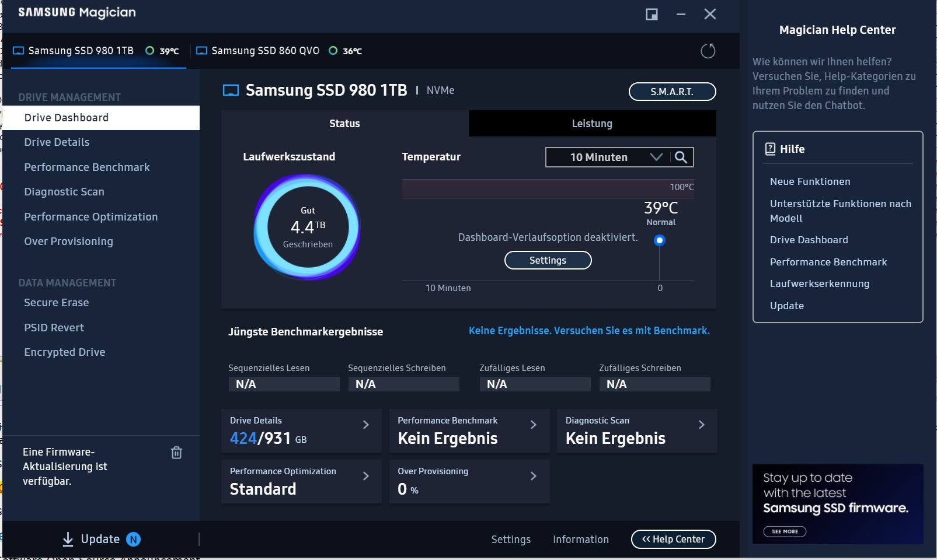
Task: Switch to the Samsung SSD 980 1TB drive tab
Action: (98, 51)
